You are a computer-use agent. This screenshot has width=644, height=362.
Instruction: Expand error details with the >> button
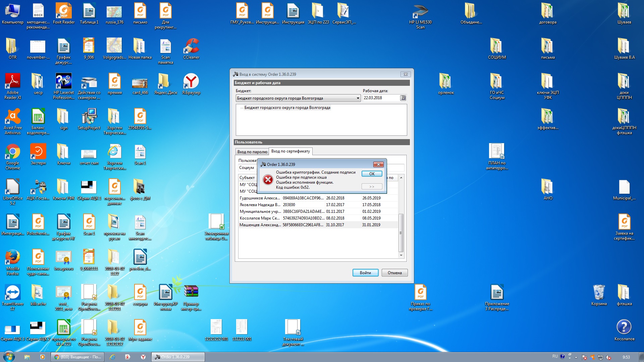pyautogui.click(x=372, y=186)
